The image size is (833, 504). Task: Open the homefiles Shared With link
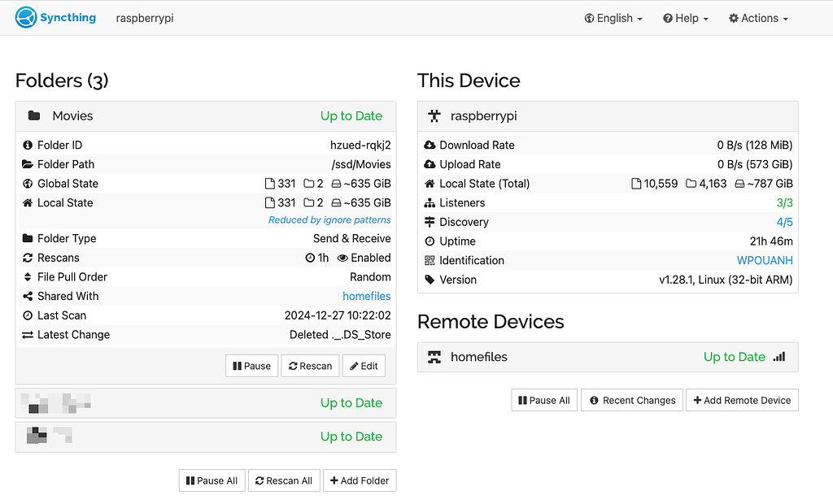[x=366, y=297]
